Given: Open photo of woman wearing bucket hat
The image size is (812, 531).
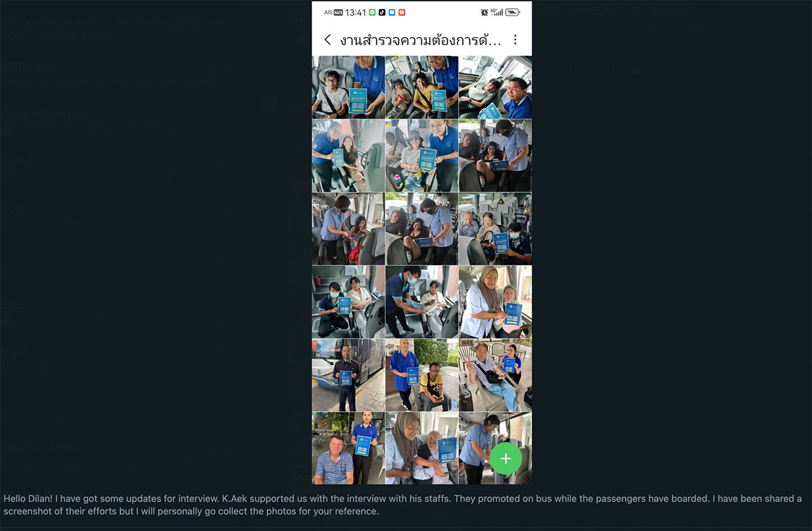Looking at the screenshot, I should [x=422, y=155].
